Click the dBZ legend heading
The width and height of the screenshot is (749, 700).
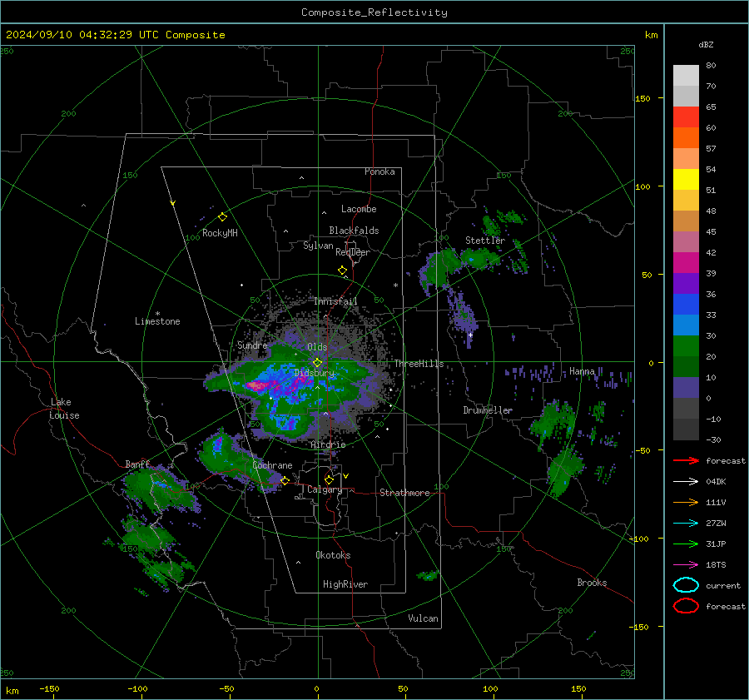coord(706,44)
